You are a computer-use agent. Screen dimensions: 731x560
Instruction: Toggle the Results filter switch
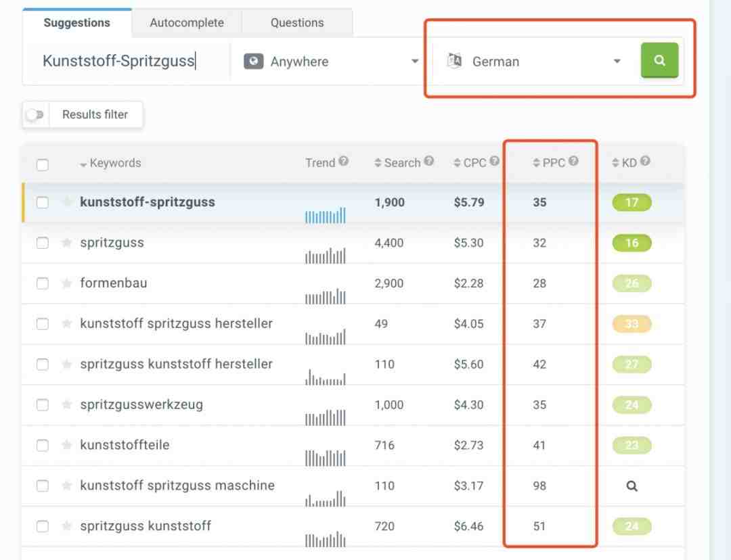pyautogui.click(x=35, y=114)
